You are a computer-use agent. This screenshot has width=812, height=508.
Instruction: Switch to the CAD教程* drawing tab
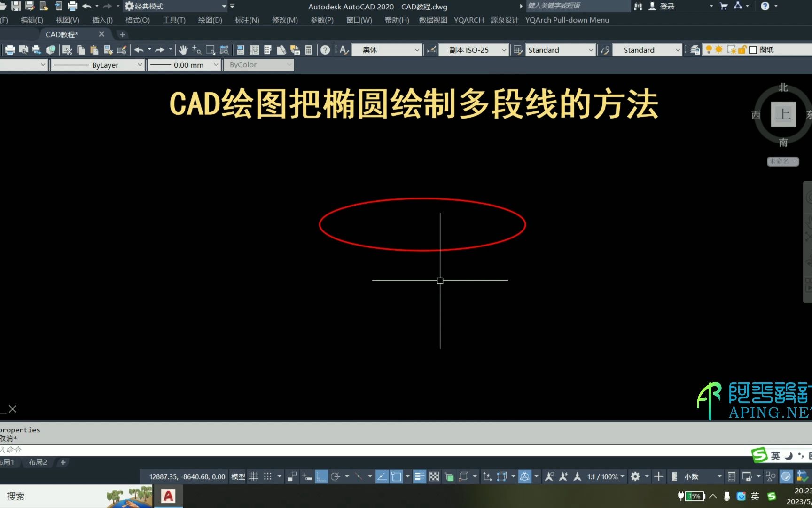pyautogui.click(x=62, y=34)
